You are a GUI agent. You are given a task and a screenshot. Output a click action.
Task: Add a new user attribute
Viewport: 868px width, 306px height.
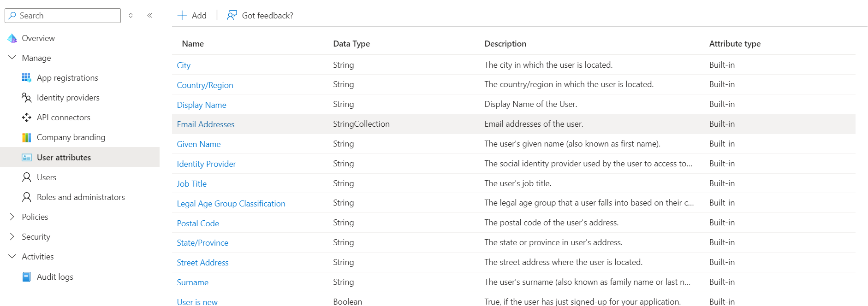[192, 16]
